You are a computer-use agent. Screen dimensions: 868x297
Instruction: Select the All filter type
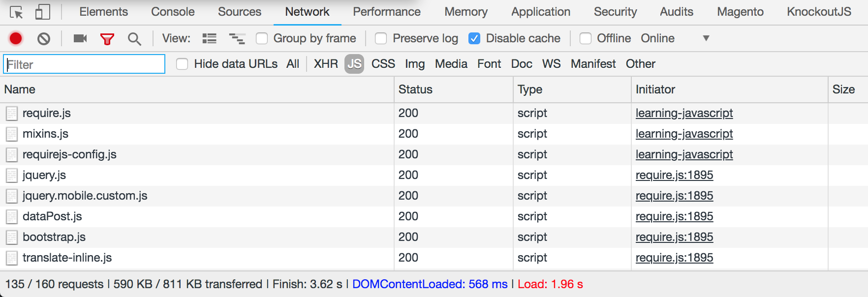tap(293, 64)
